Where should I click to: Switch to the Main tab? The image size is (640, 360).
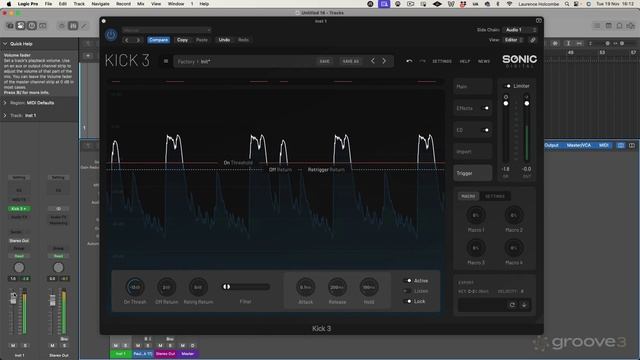[473, 87]
